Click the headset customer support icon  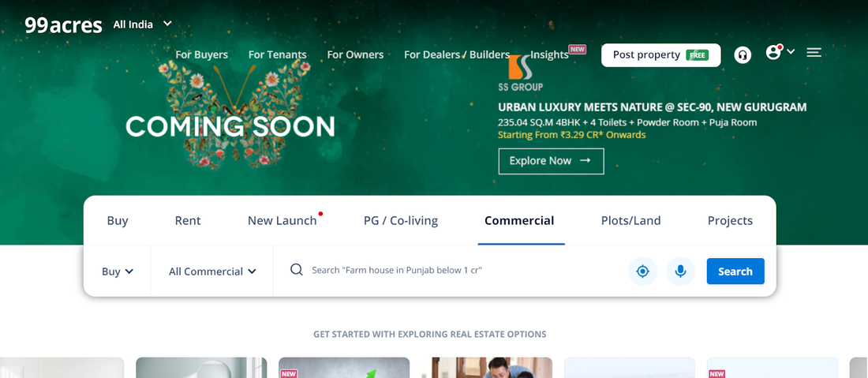point(743,54)
